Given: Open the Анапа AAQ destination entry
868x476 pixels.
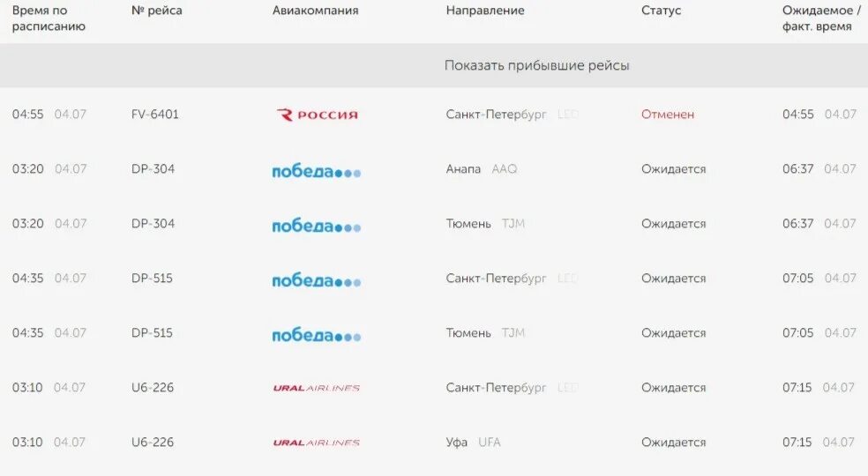Looking at the screenshot, I should pos(482,169).
